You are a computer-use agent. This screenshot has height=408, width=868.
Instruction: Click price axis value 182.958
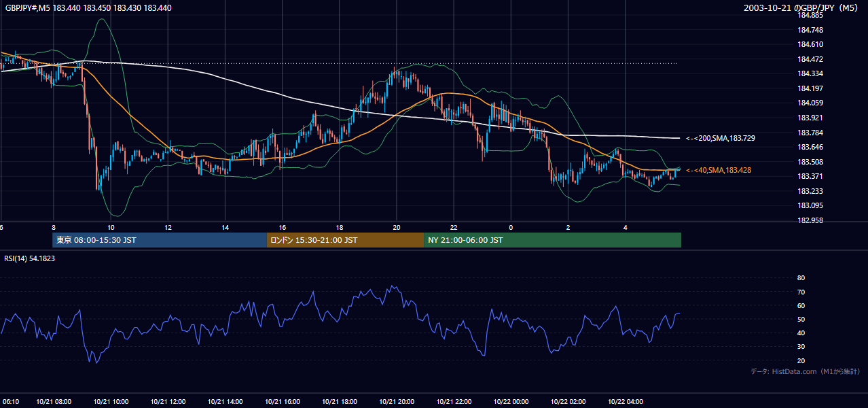tap(810, 220)
